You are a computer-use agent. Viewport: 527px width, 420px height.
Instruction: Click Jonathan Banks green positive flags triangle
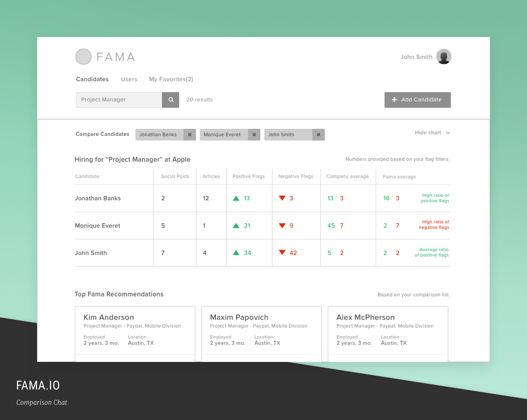tap(236, 198)
